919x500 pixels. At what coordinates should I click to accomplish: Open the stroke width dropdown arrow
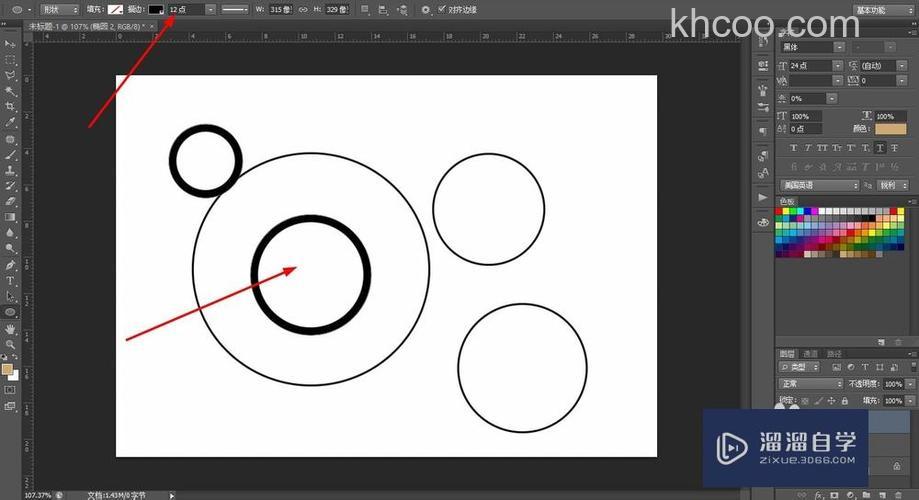click(x=210, y=9)
